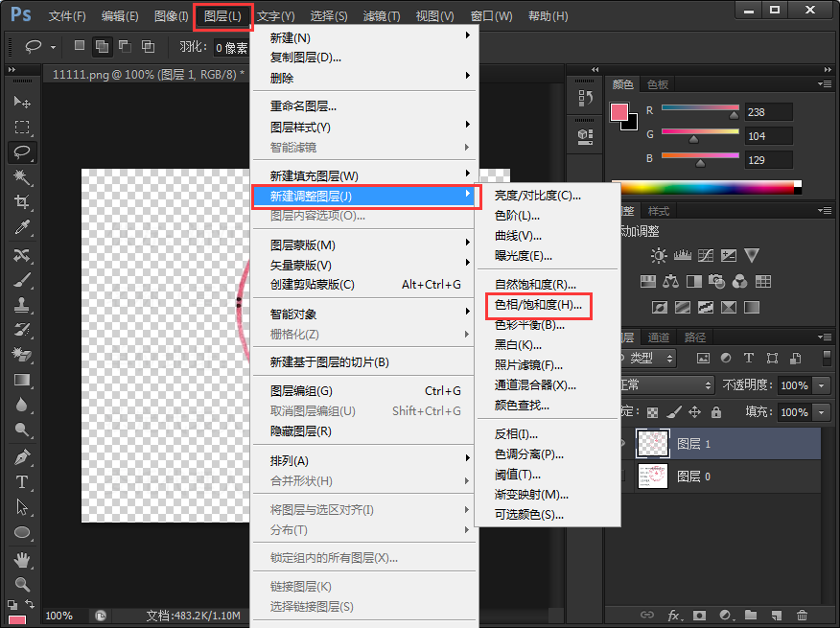Click the foreground color swatch in Color panel
This screenshot has height=628, width=840.
619,112
